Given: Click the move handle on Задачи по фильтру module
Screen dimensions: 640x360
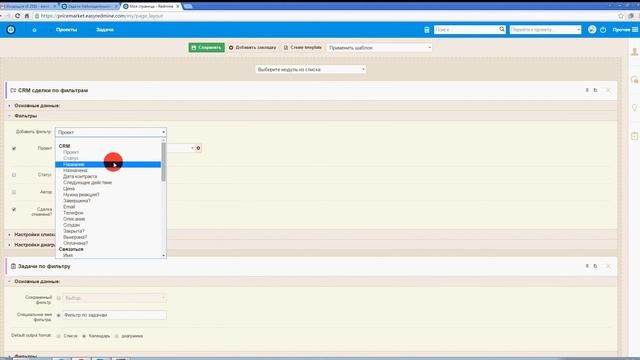Looking at the screenshot, I should point(587,266).
